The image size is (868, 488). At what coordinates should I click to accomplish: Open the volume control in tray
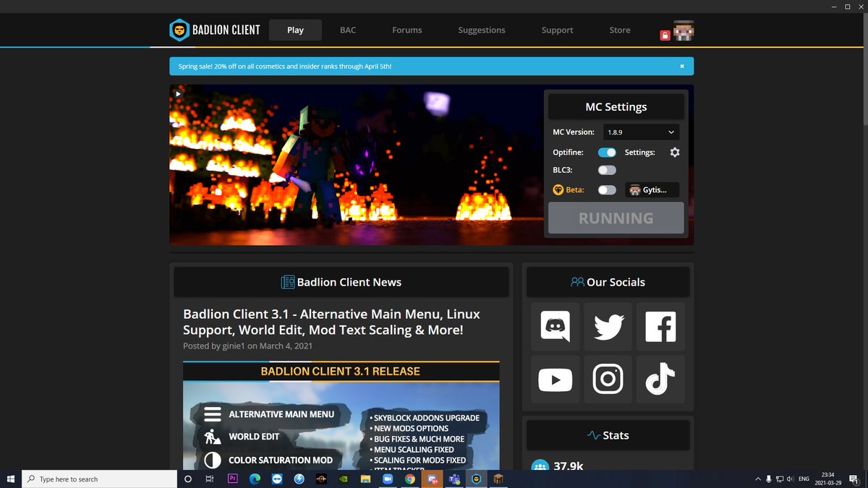click(789, 479)
